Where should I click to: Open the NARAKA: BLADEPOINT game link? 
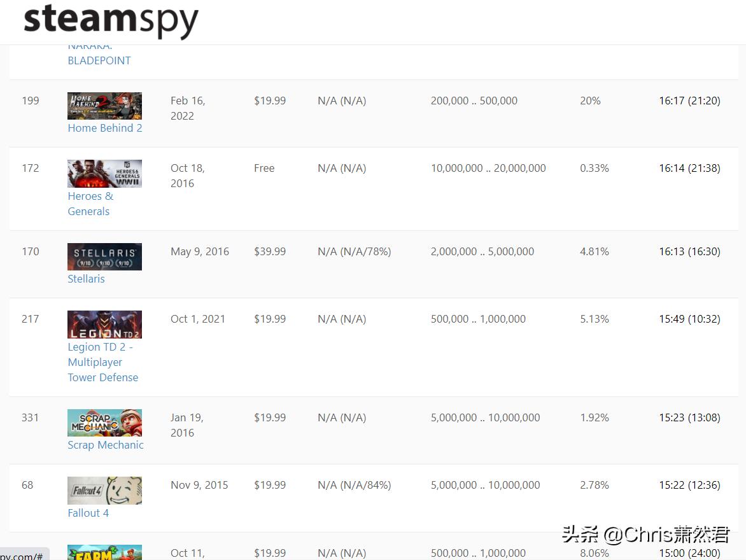tap(99, 56)
